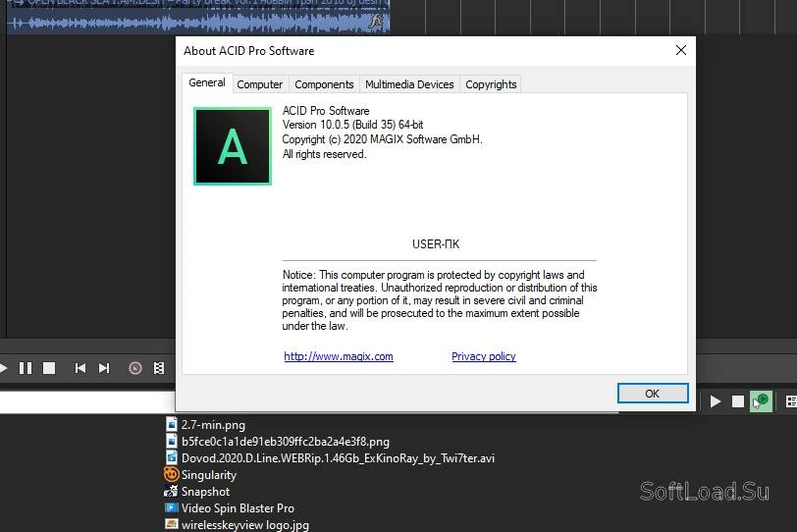Click the film strip icon in transport bar

159,368
